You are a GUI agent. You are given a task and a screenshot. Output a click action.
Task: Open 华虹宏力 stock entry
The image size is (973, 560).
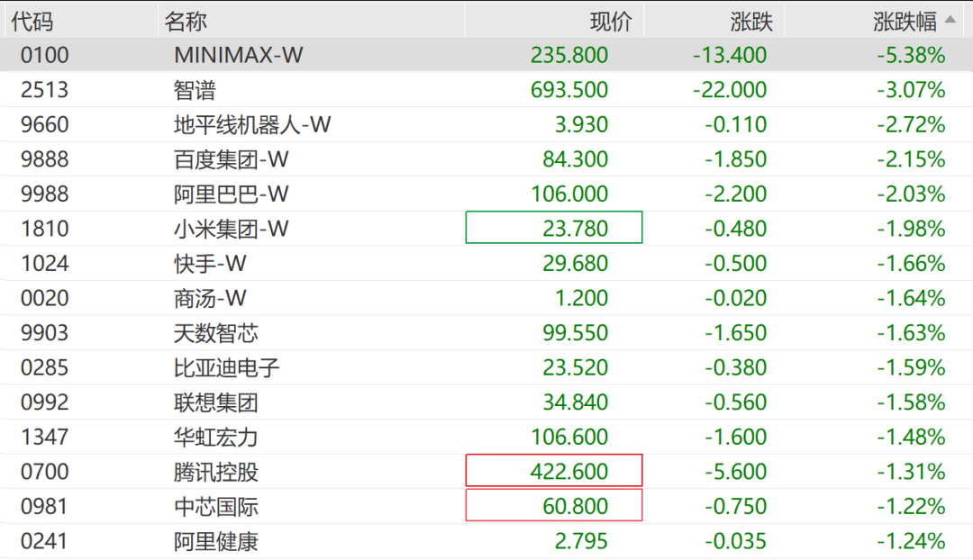tap(216, 438)
